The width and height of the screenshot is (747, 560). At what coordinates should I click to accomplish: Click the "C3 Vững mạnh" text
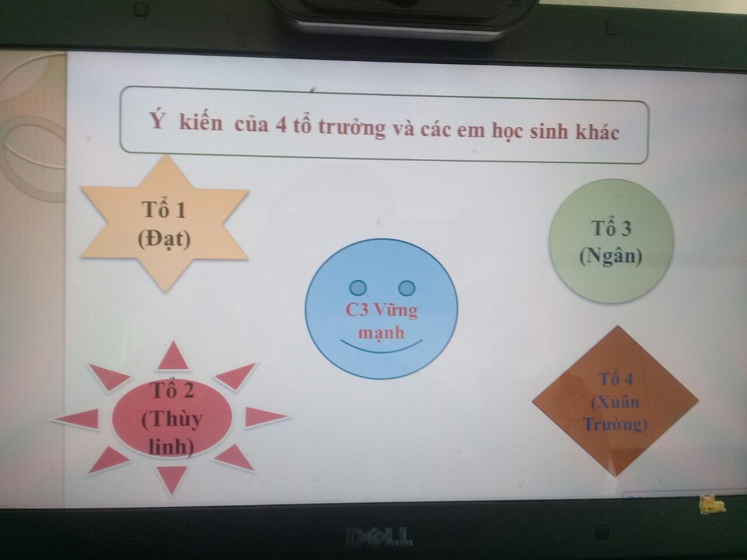381,320
